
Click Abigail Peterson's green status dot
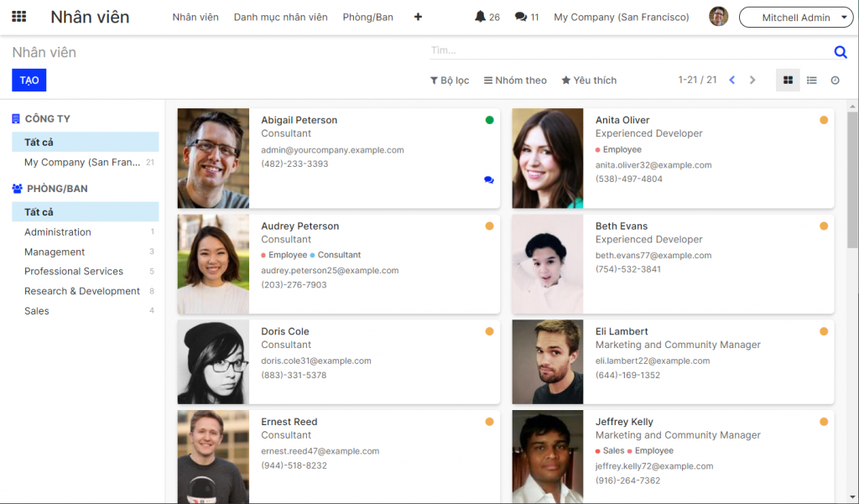point(489,120)
